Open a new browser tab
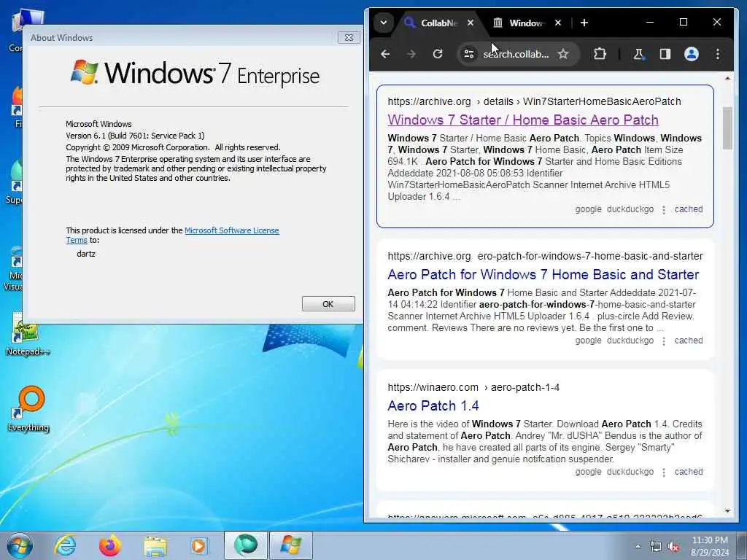 coord(584,23)
